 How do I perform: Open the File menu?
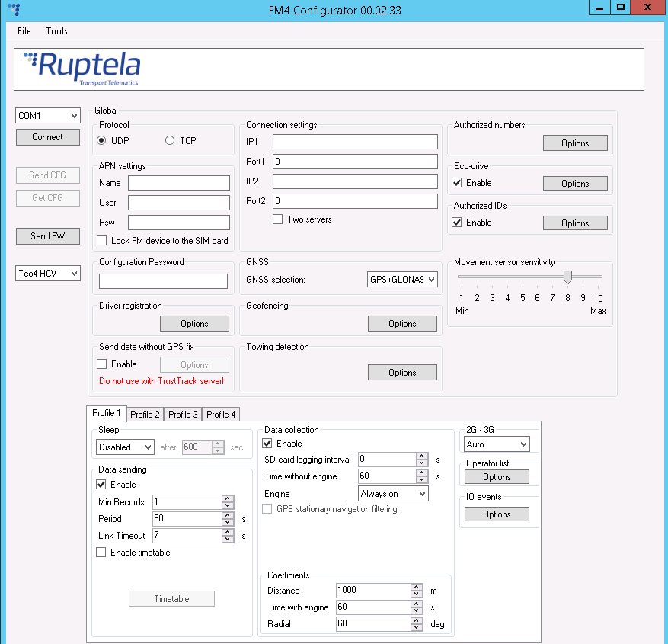(24, 31)
